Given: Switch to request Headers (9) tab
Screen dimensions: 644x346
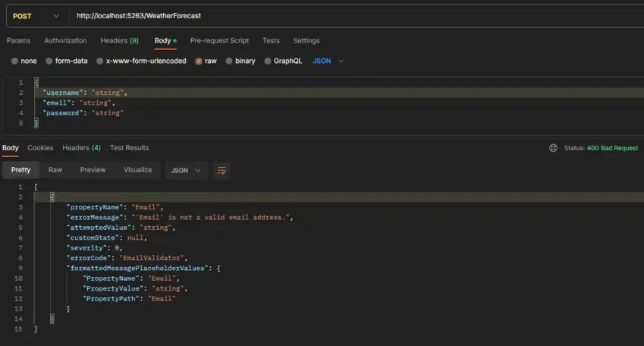Looking at the screenshot, I should pyautogui.click(x=120, y=41).
